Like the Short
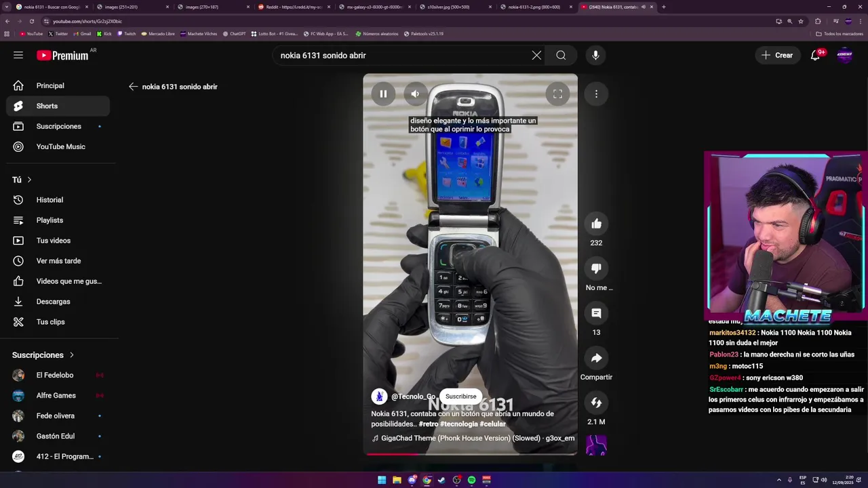 click(x=596, y=224)
